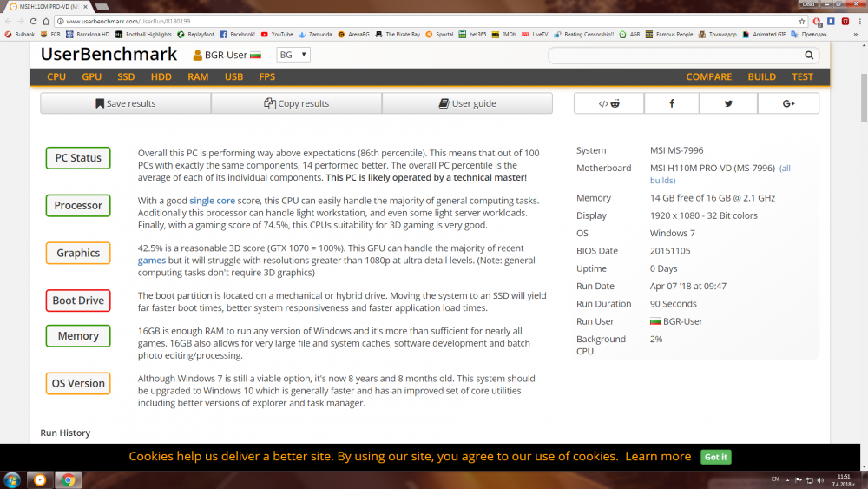
Task: Click the volume icon in the system tray
Action: point(820,480)
